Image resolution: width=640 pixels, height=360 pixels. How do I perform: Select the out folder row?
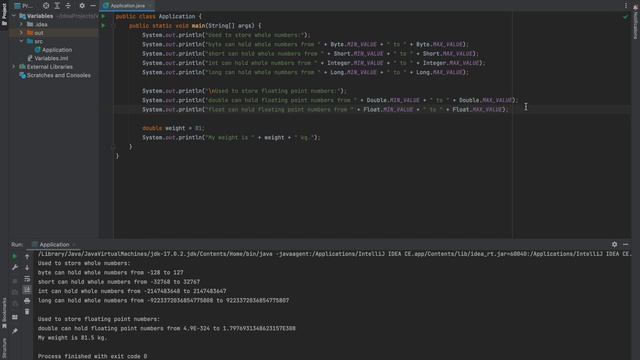pyautogui.click(x=53, y=33)
